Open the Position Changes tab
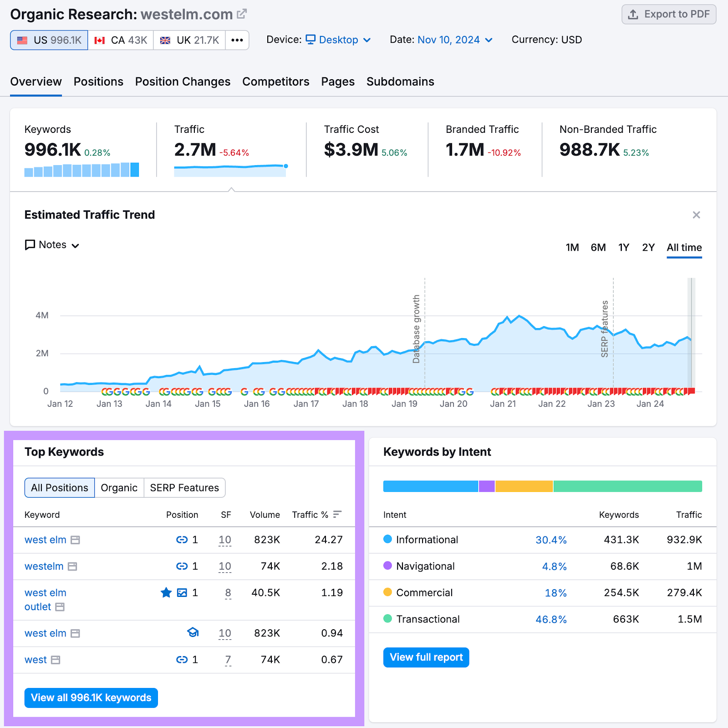The image size is (728, 728). pyautogui.click(x=183, y=81)
